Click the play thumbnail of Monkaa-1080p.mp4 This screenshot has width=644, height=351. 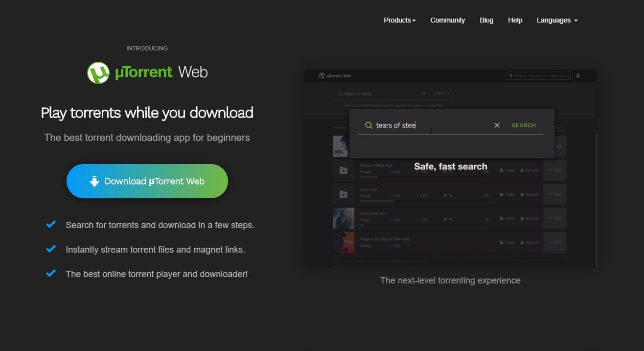pyautogui.click(x=343, y=170)
